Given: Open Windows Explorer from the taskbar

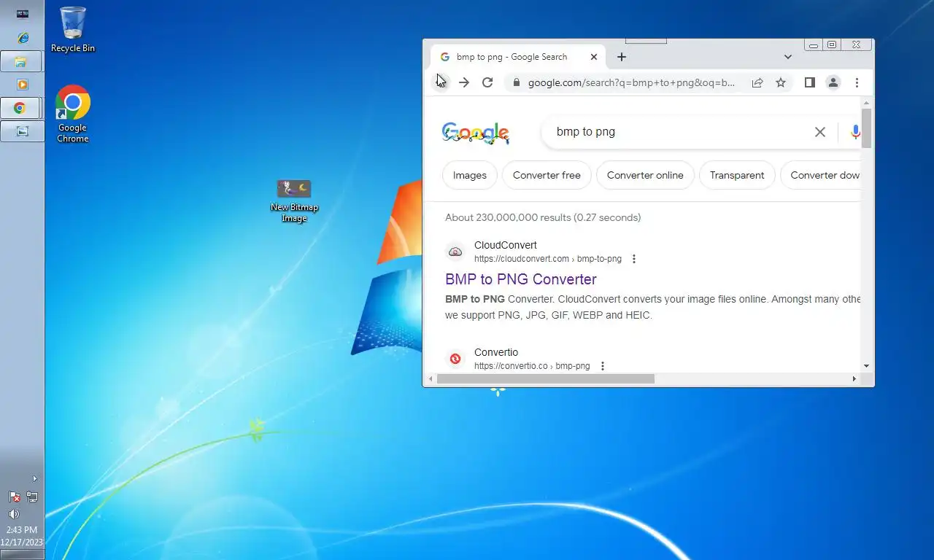Looking at the screenshot, I should click(22, 61).
